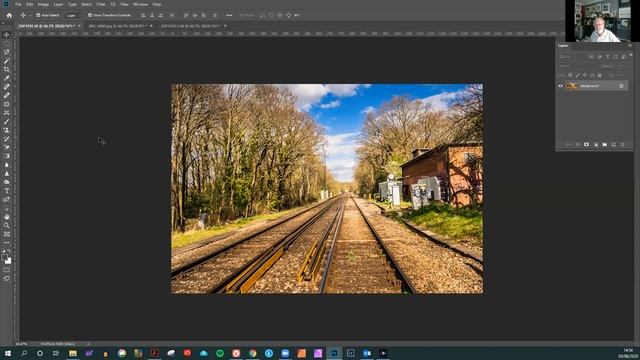Click the zoom percentage field in the status bar

(x=21, y=344)
